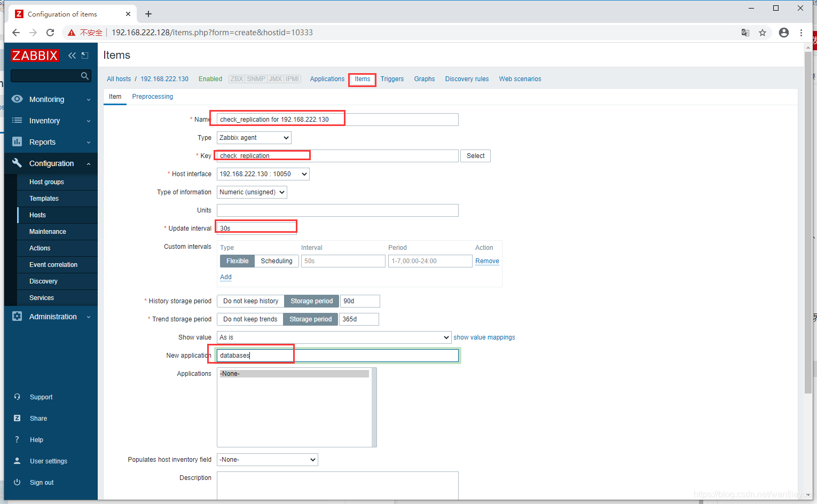
Task: Open the Type dropdown Zabbix agent
Action: coord(254,138)
